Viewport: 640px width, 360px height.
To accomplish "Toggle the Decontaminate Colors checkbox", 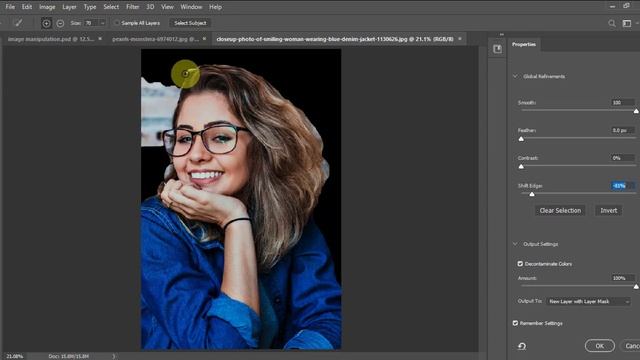I will (520, 264).
